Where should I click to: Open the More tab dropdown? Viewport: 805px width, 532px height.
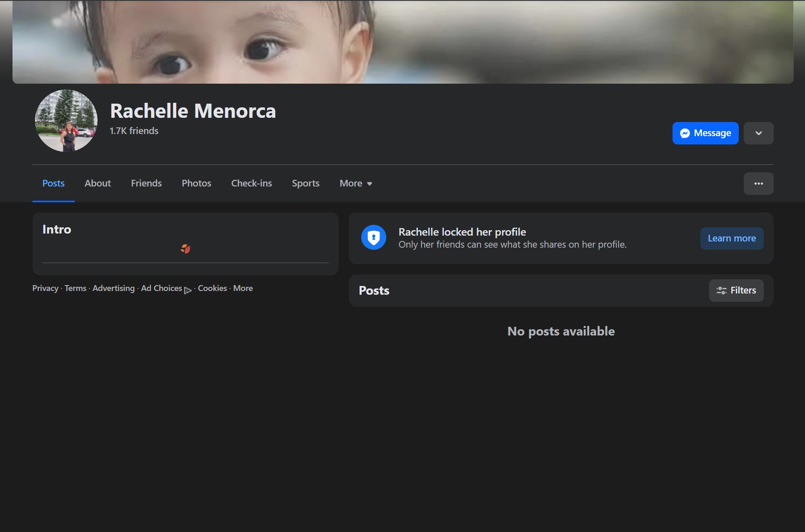click(355, 183)
